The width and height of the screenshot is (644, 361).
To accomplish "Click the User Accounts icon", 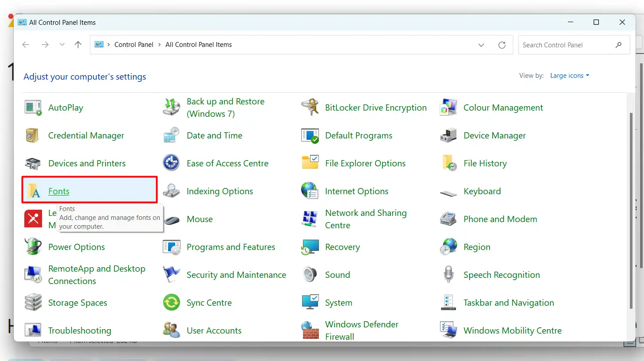I will [x=172, y=330].
